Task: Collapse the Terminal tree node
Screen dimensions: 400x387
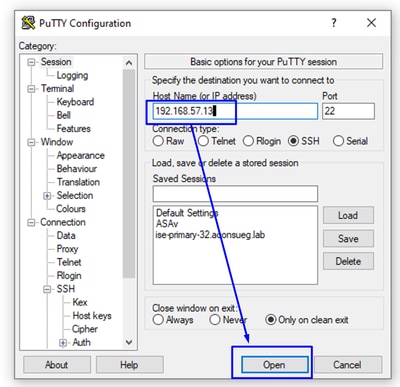Action: 31,89
